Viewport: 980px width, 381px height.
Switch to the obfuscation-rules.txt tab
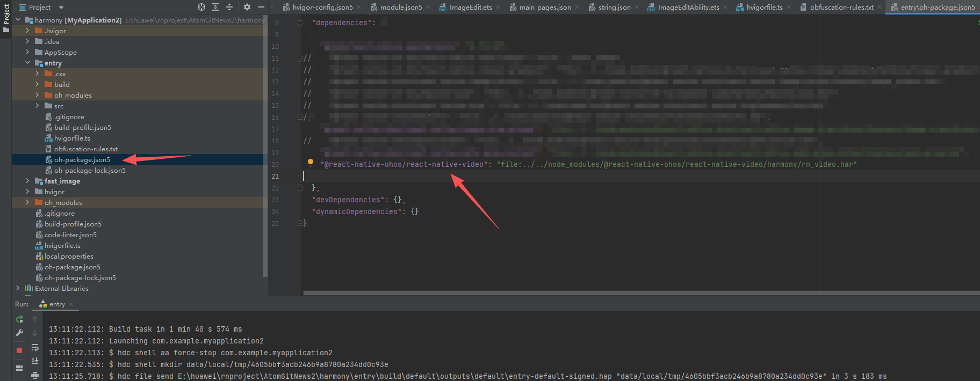click(x=841, y=8)
